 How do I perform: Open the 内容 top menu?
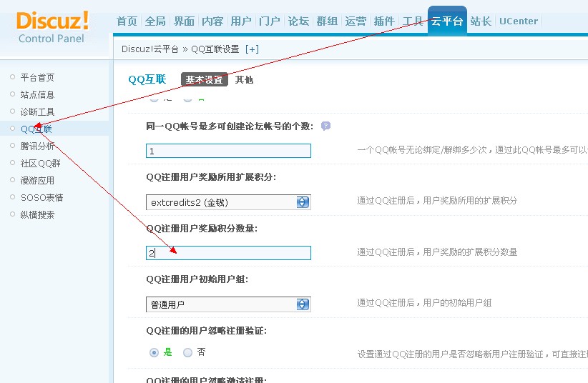point(212,21)
